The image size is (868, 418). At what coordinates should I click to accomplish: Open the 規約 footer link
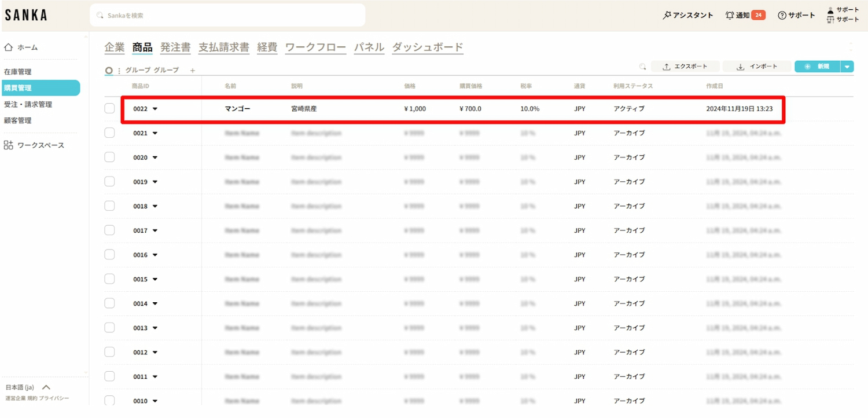(x=32, y=398)
